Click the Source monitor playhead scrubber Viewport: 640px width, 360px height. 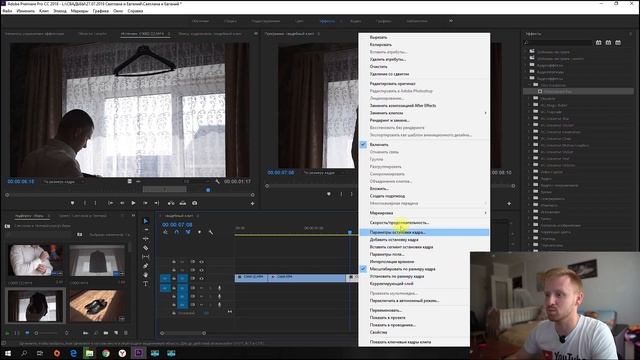click(x=208, y=190)
